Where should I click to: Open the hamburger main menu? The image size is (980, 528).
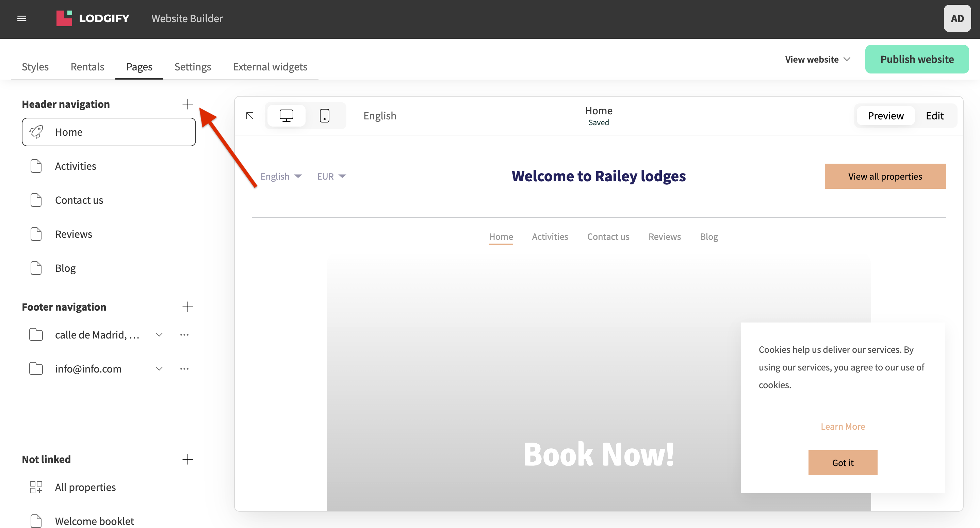[22, 18]
